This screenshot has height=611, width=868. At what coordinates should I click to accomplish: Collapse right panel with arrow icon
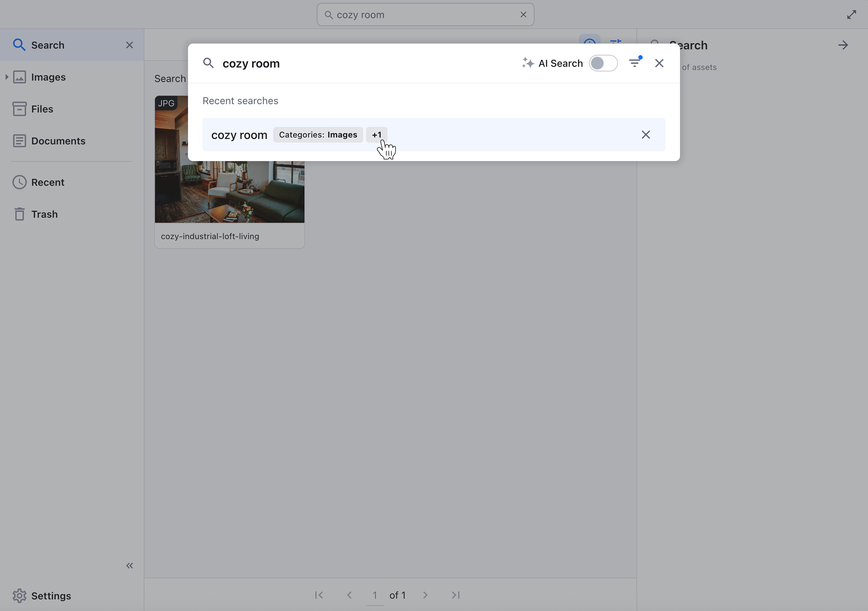point(843,45)
